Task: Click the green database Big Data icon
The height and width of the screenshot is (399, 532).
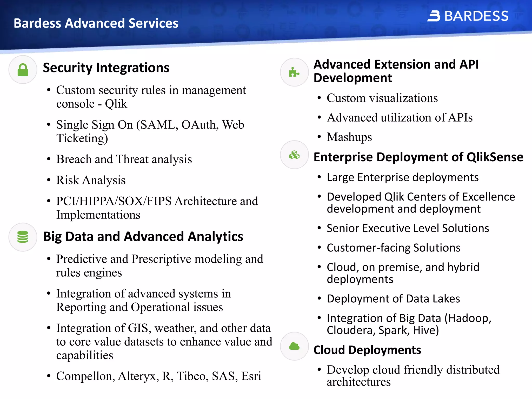Action: click(x=23, y=237)
